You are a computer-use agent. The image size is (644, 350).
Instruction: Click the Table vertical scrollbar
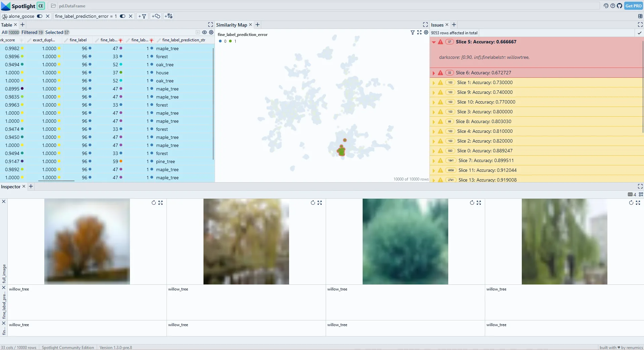(x=214, y=104)
